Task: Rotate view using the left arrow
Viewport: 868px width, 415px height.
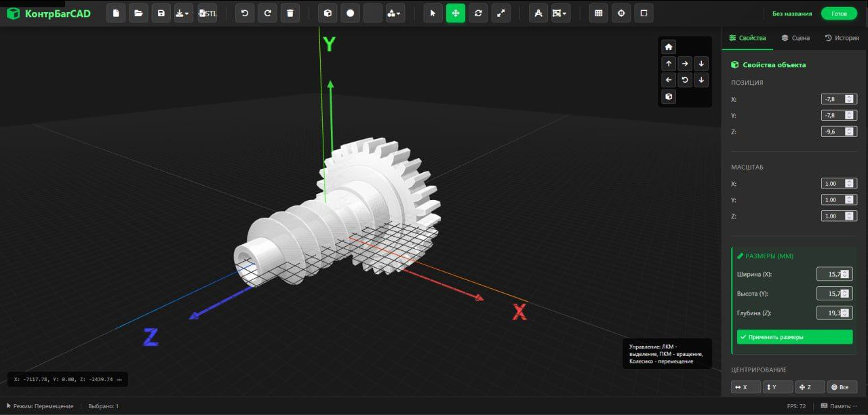Action: click(x=669, y=80)
